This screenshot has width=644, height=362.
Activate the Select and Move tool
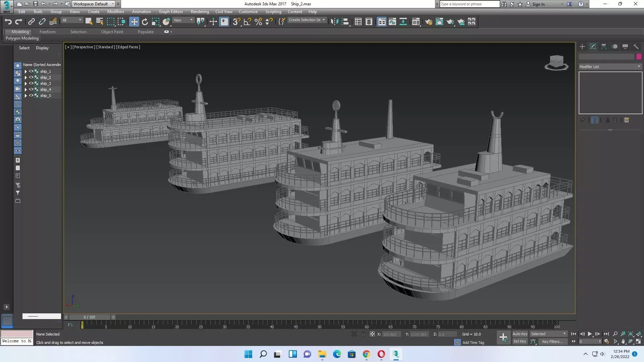click(134, 22)
